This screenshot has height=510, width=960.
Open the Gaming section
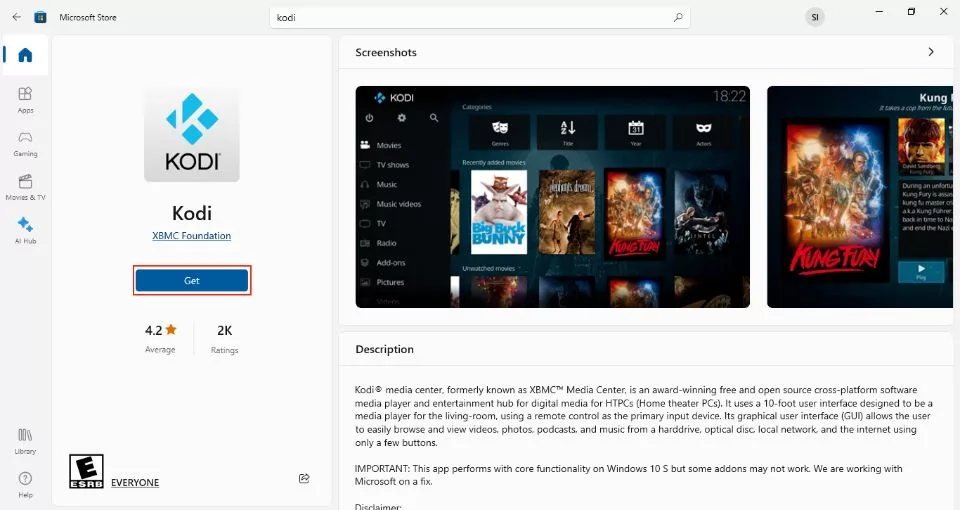point(25,144)
